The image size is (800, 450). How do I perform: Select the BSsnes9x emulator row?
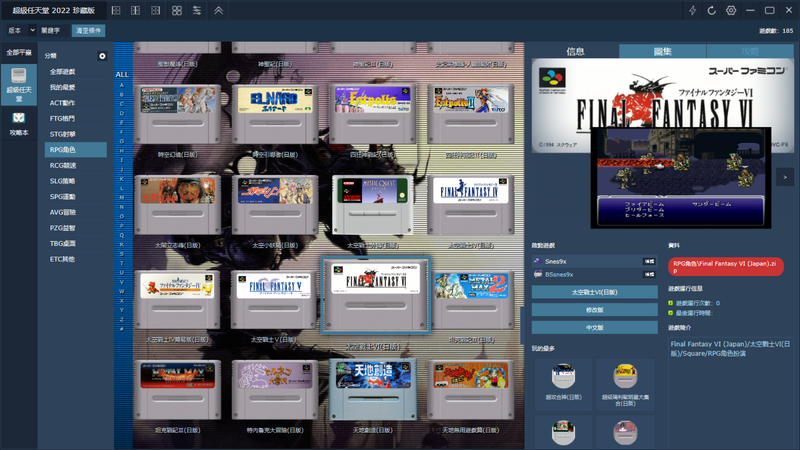(594, 274)
